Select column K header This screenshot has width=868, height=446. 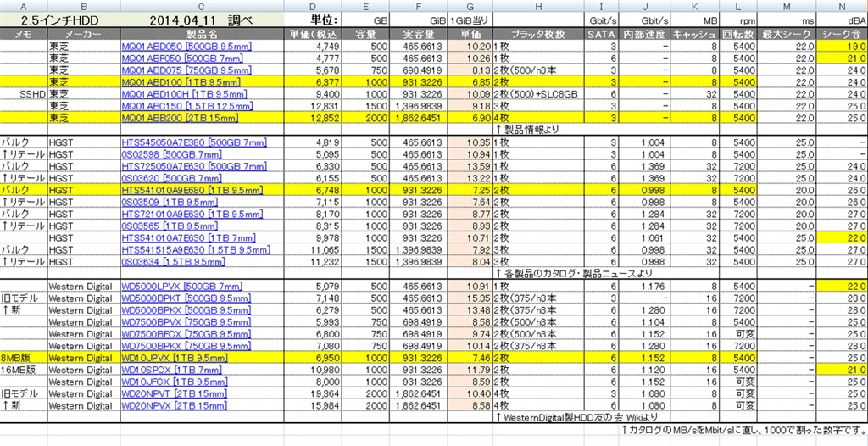695,6
